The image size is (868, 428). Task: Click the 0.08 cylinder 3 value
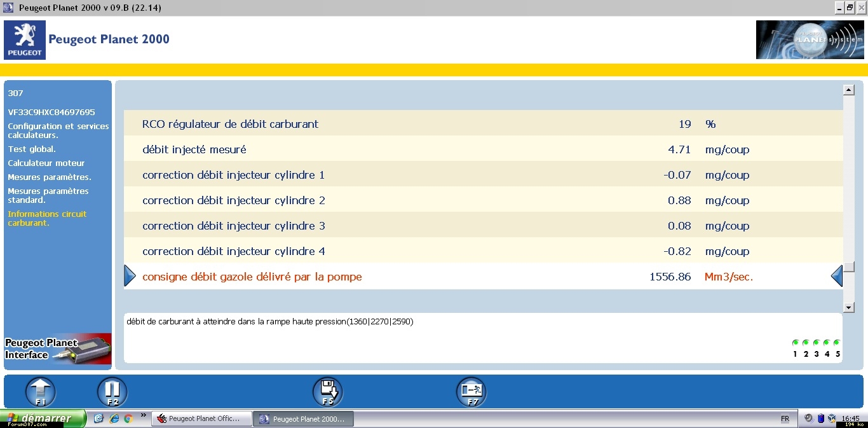679,226
